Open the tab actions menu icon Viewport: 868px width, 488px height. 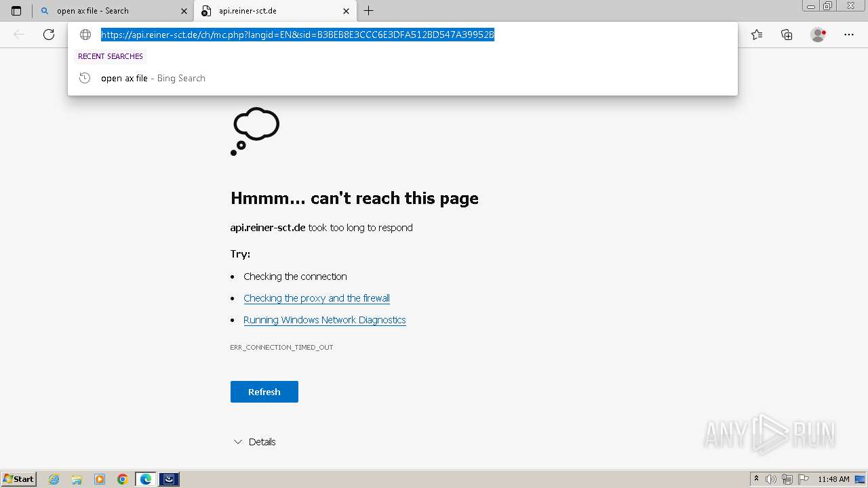pyautogui.click(x=16, y=11)
